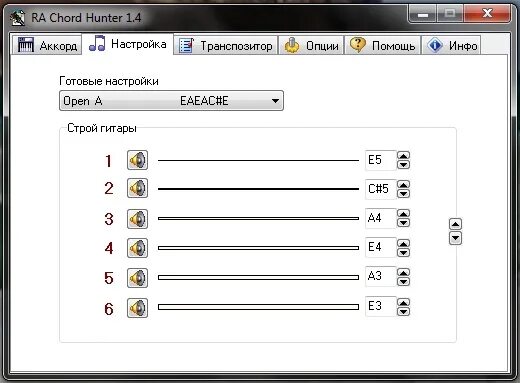Raise string 1 pitch from E5
The width and height of the screenshot is (520, 383).
[403, 156]
